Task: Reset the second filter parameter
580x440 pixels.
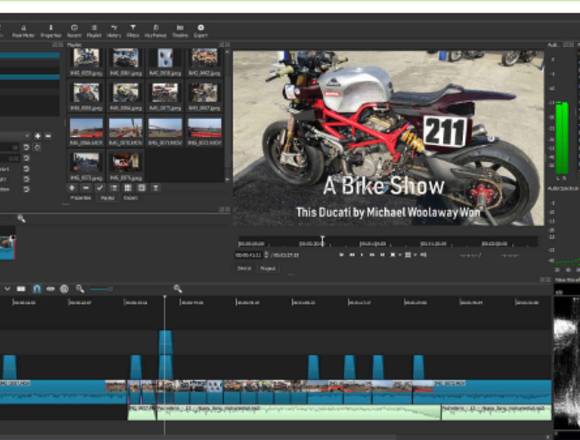Action: (26, 158)
